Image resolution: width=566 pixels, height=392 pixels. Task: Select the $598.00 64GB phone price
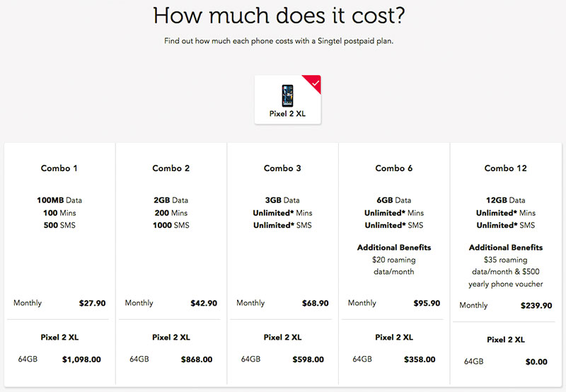[307, 359]
